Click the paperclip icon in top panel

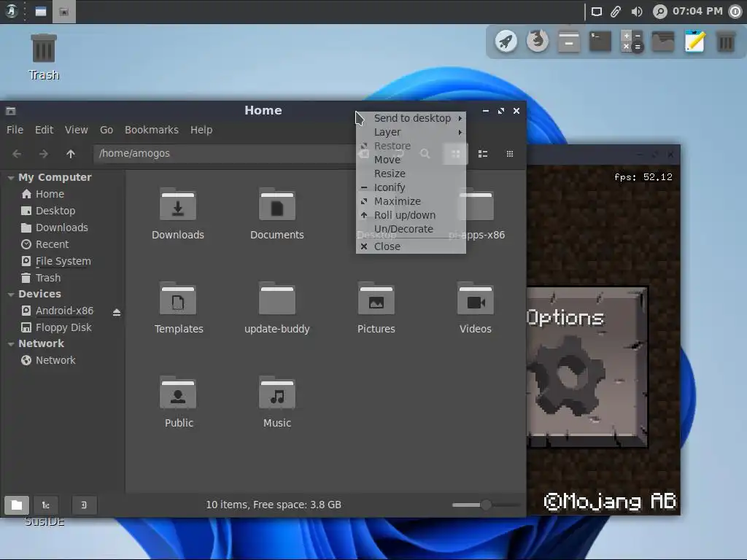[616, 12]
